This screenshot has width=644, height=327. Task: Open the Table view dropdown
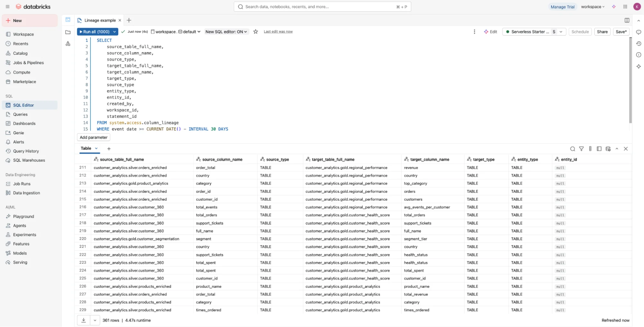coord(96,148)
